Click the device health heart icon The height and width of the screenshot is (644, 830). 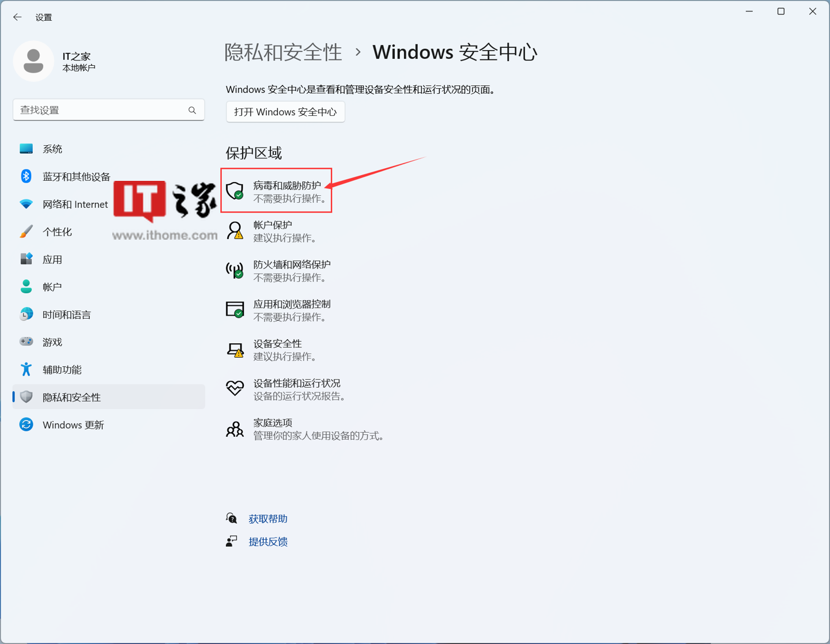pyautogui.click(x=235, y=388)
